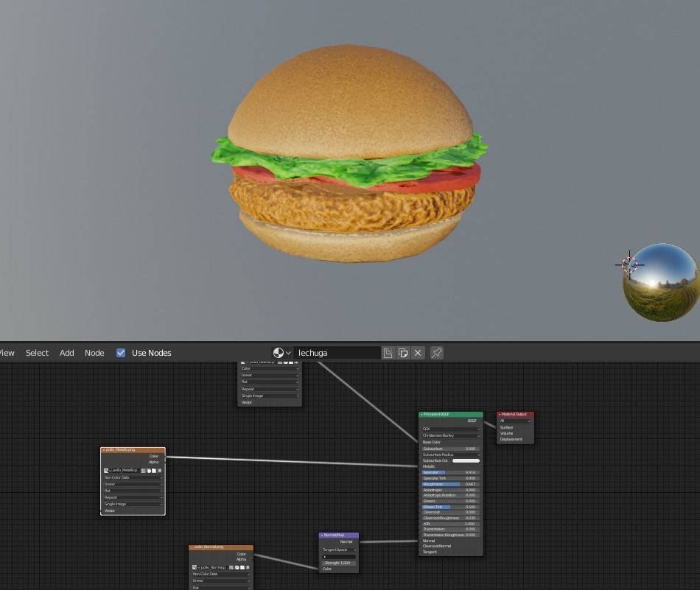700x590 pixels.
Task: Collapse the pollo_Metallic.png node with its triangle
Action: click(x=104, y=450)
